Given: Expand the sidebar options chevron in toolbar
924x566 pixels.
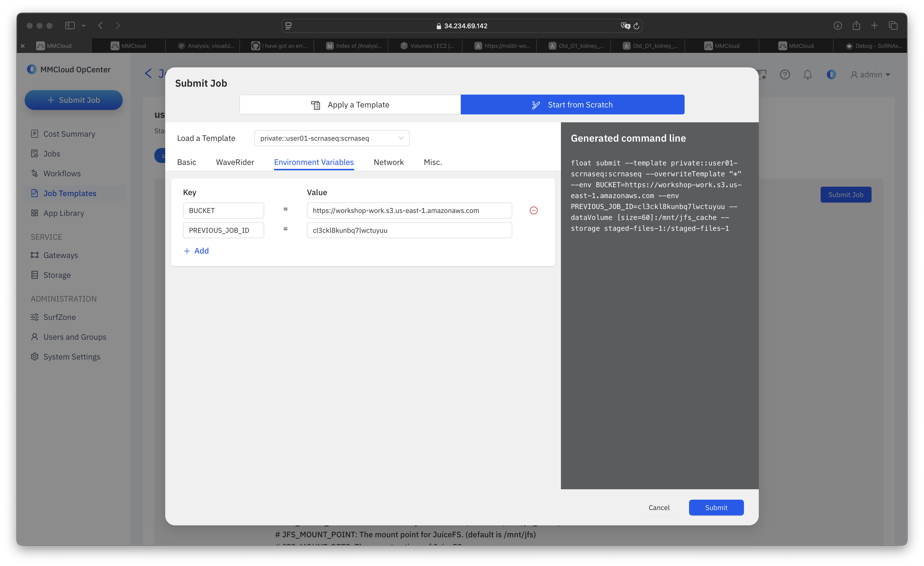Looking at the screenshot, I should [84, 26].
